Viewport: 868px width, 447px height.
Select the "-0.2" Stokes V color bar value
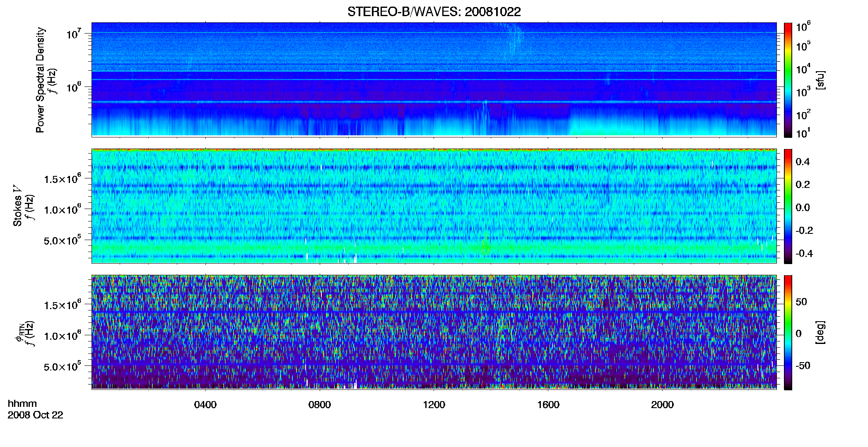tap(804, 231)
